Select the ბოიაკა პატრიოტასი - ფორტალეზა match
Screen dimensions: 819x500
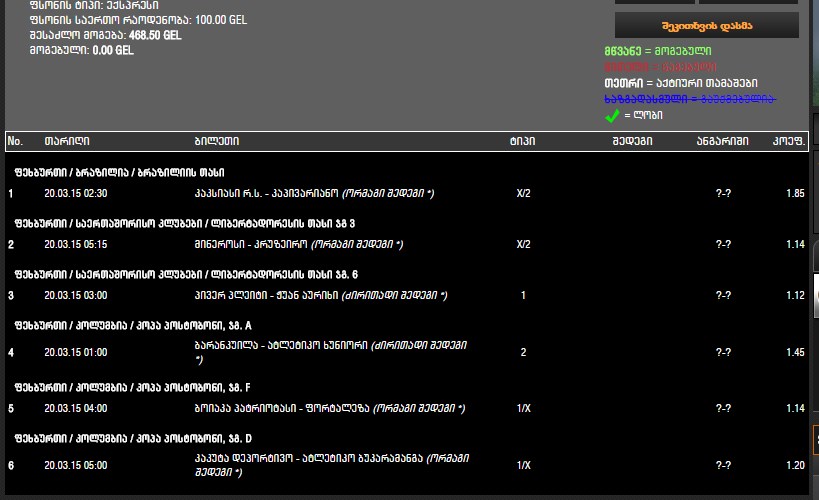pos(330,409)
